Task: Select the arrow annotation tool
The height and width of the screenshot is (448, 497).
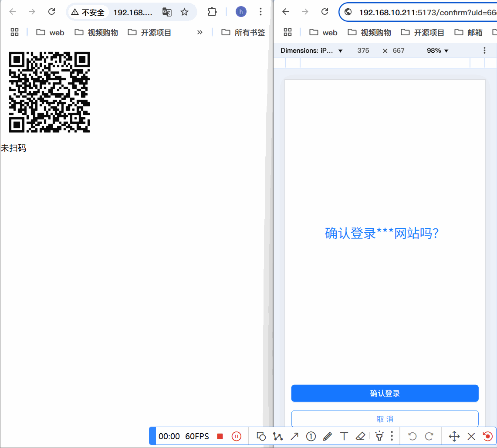Action: pyautogui.click(x=294, y=436)
